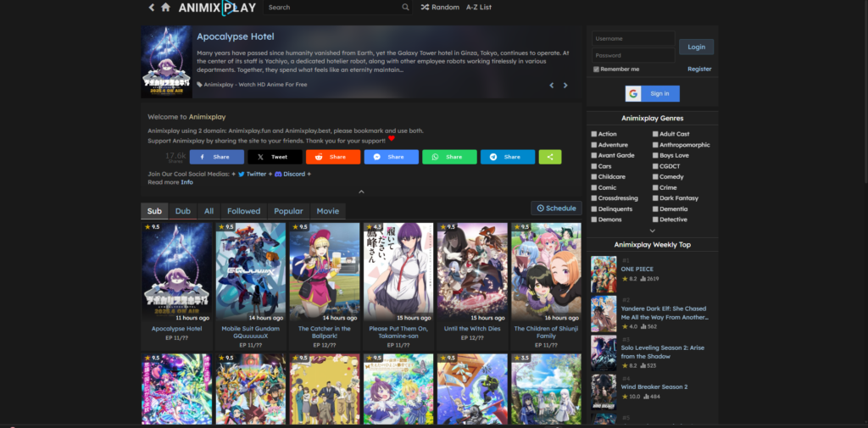Open the A-Z List link
The image size is (868, 428).
pos(479,7)
